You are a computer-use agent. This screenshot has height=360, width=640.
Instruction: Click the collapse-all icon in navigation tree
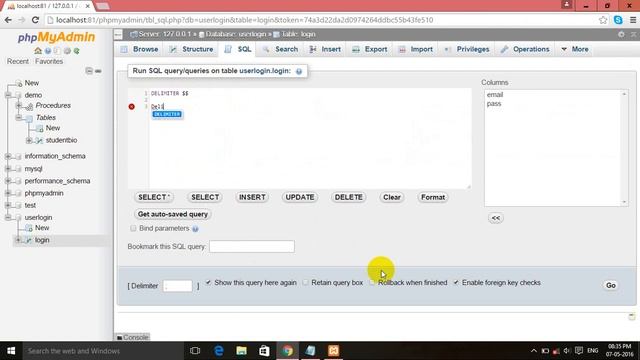pyautogui.click(x=89, y=71)
